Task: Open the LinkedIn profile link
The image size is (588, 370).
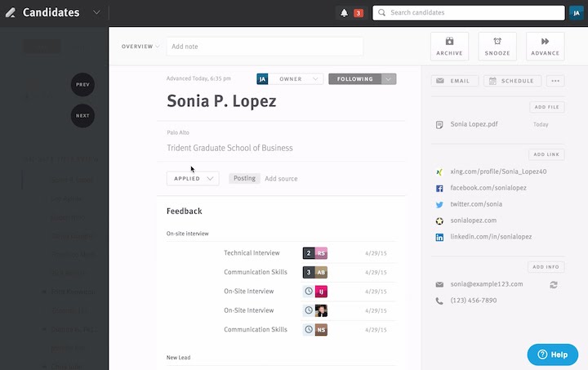Action: coord(491,237)
